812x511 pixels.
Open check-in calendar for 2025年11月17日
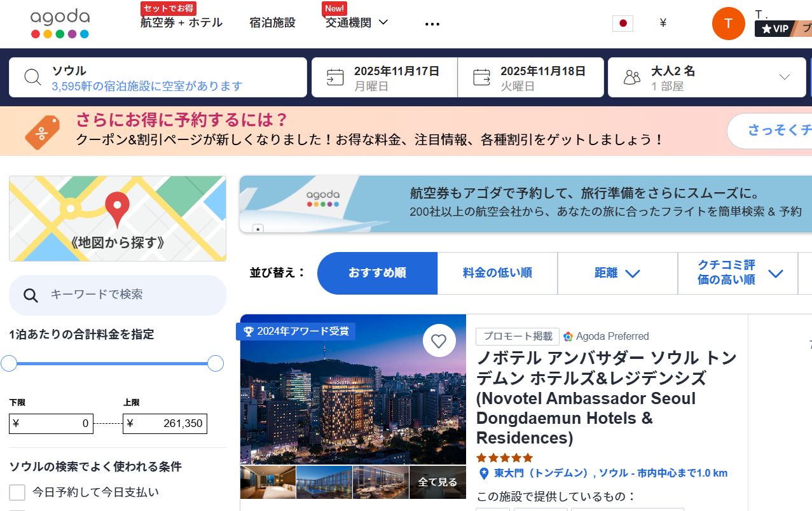pyautogui.click(x=384, y=78)
